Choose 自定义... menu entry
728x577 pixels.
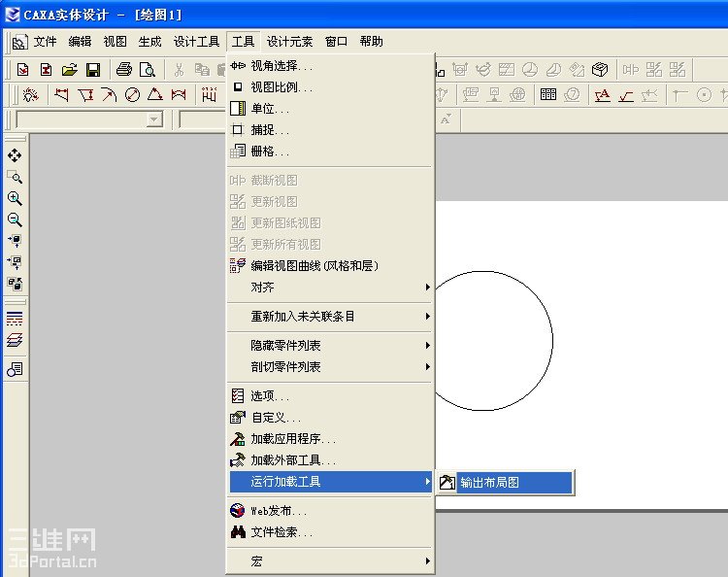(x=331, y=418)
